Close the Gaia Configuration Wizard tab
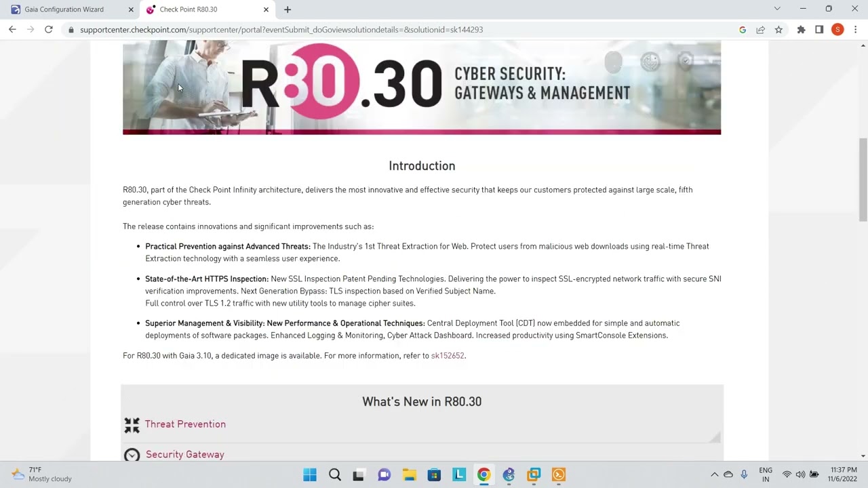This screenshot has width=868, height=488. pos(131,9)
